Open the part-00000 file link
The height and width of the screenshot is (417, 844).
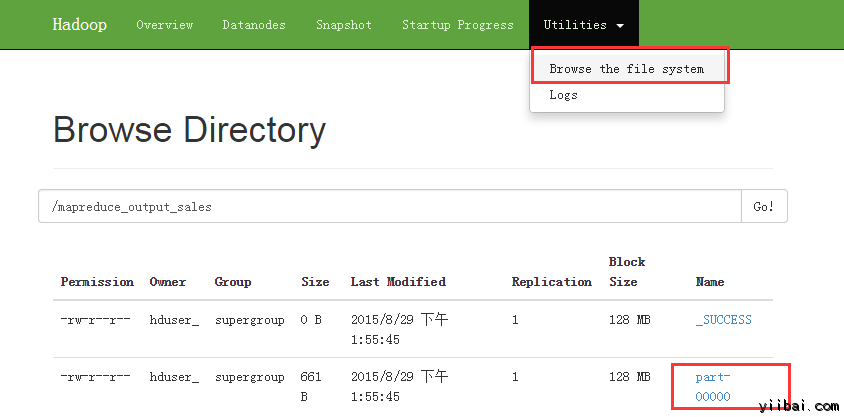(x=713, y=386)
